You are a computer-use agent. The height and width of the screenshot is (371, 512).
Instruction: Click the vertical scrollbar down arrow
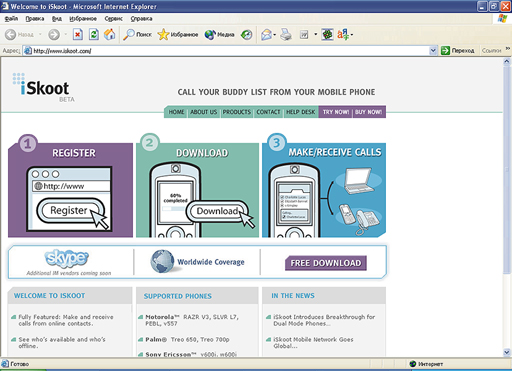[507, 352]
